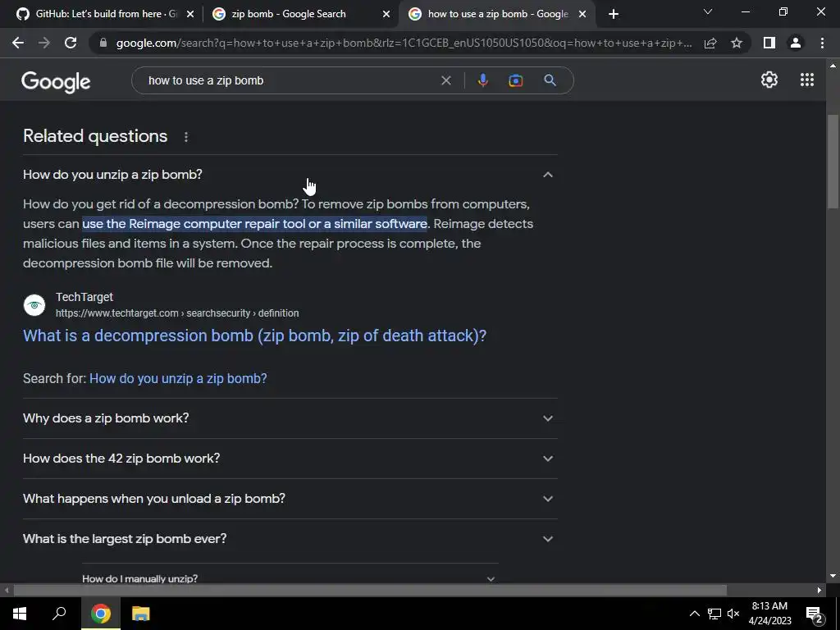Image resolution: width=840 pixels, height=630 pixels.
Task: Click the highlighted Reimage repair tool text
Action: [x=255, y=223]
